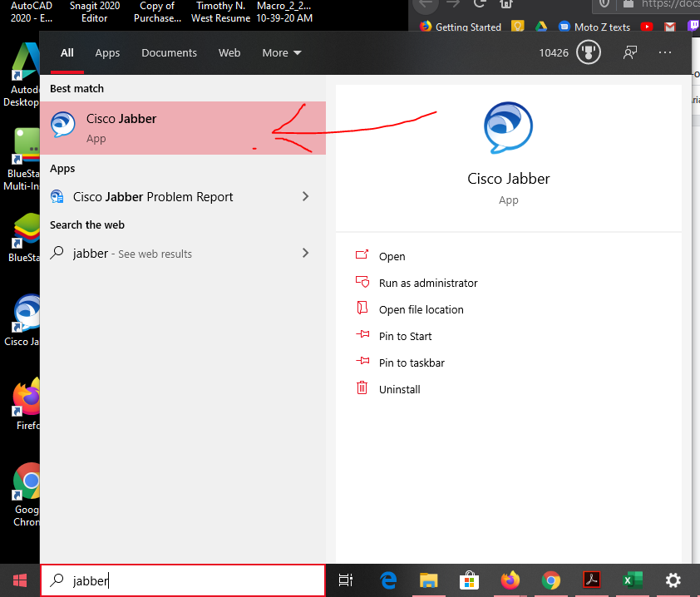Choose Pin to Start
The image size is (700, 597).
[x=405, y=336]
